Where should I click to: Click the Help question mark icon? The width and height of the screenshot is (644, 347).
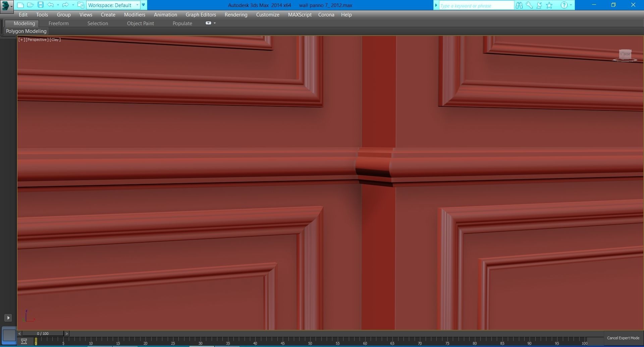(x=564, y=5)
